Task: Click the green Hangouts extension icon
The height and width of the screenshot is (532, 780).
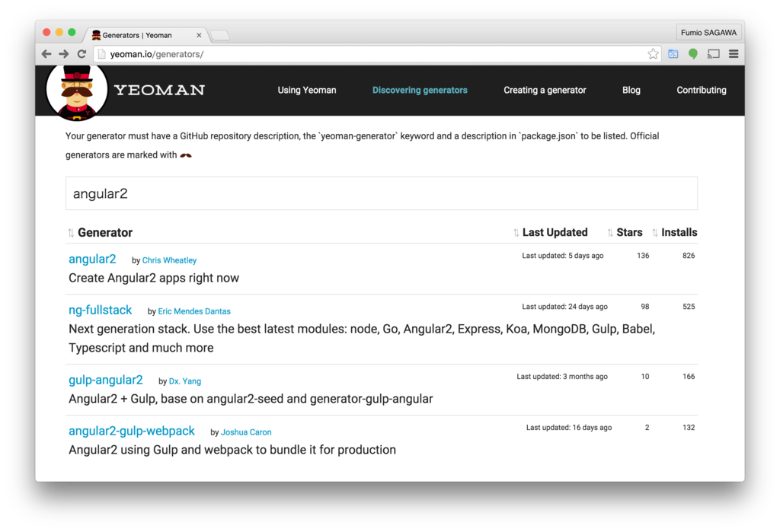Action: [692, 54]
